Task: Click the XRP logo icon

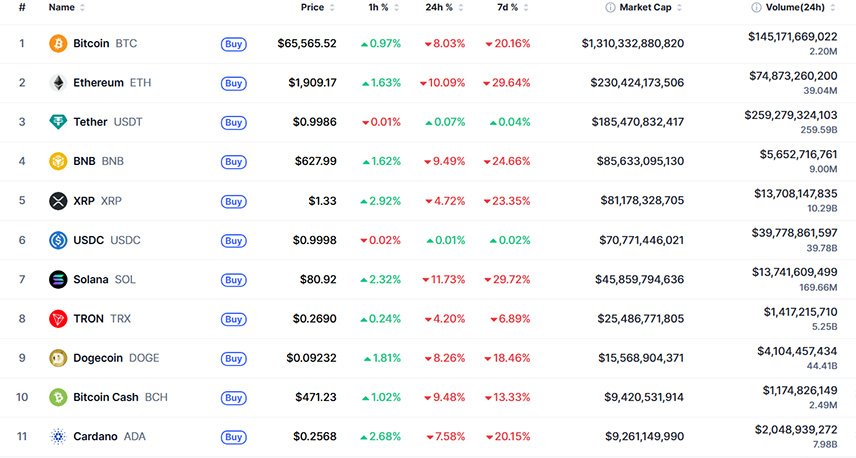Action: [58, 201]
